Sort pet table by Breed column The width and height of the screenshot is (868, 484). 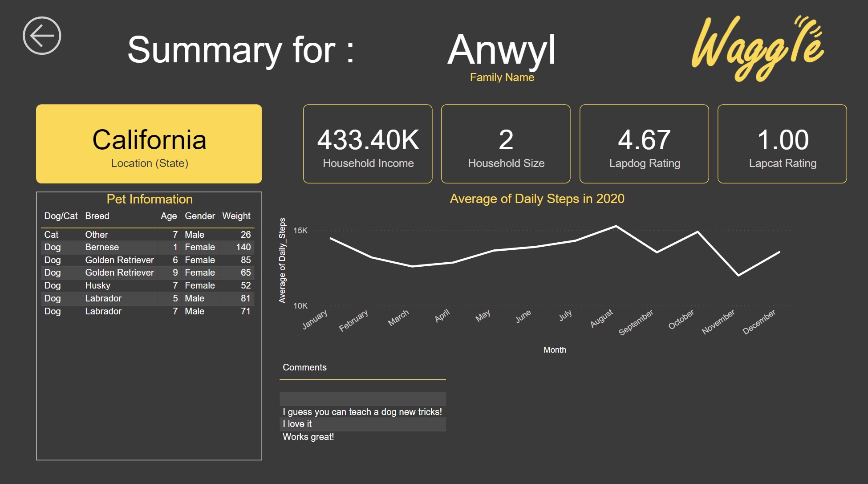[x=97, y=216]
